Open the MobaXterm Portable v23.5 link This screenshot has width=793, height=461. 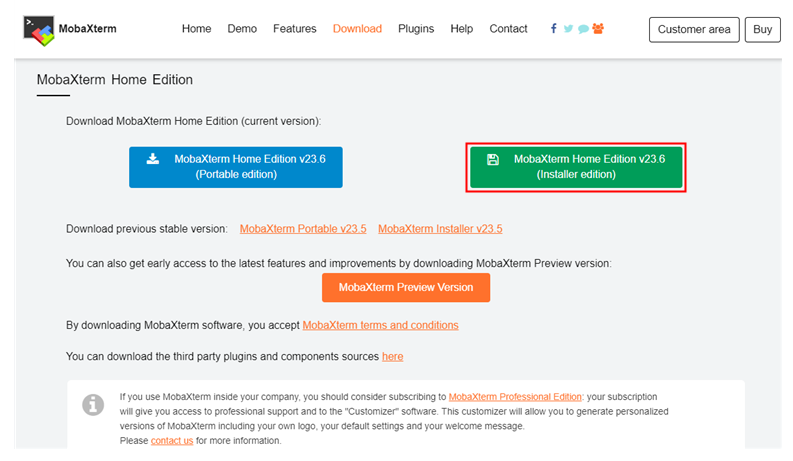303,229
